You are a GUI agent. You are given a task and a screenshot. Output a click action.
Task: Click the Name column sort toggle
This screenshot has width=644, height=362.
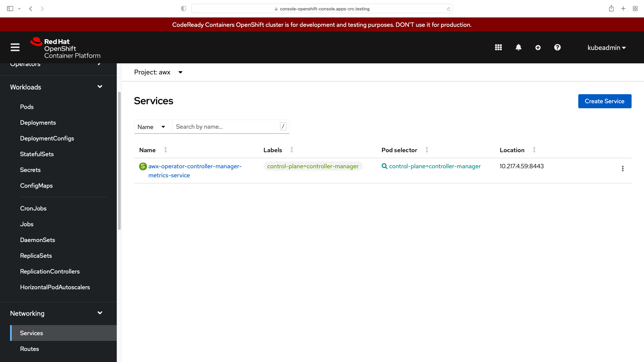pyautogui.click(x=166, y=150)
